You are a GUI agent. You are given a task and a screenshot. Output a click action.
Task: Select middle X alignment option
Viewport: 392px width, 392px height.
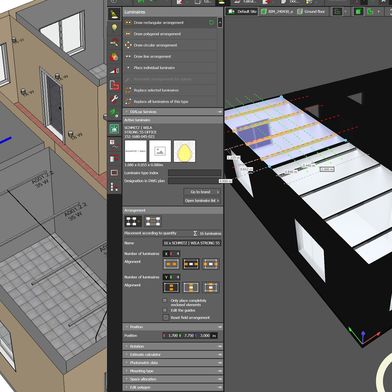191,264
